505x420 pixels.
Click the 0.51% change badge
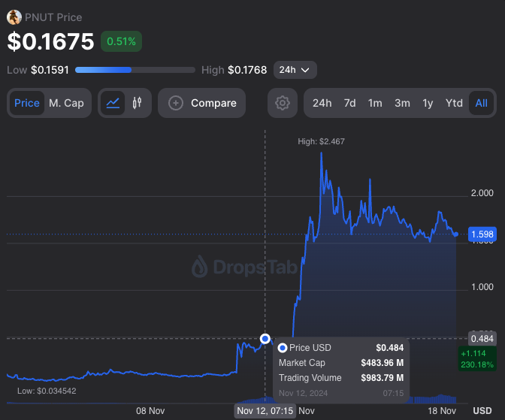pyautogui.click(x=122, y=41)
